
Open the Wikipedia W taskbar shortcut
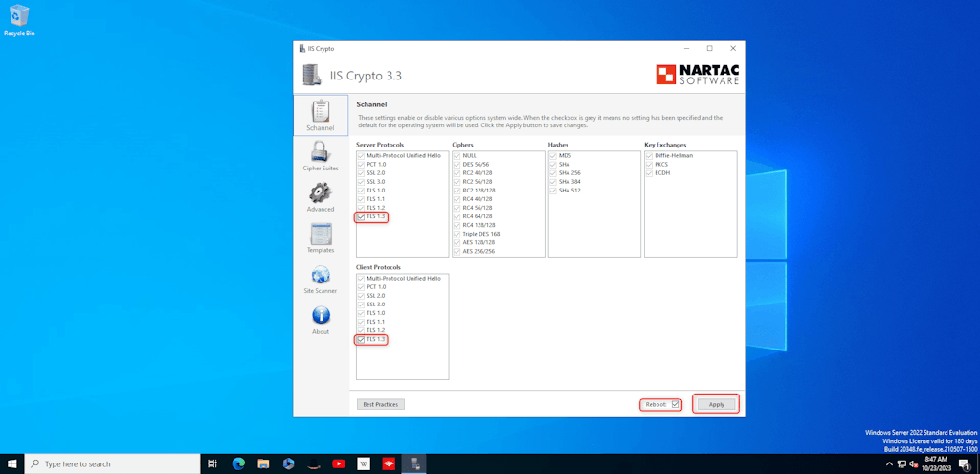pyautogui.click(x=363, y=464)
